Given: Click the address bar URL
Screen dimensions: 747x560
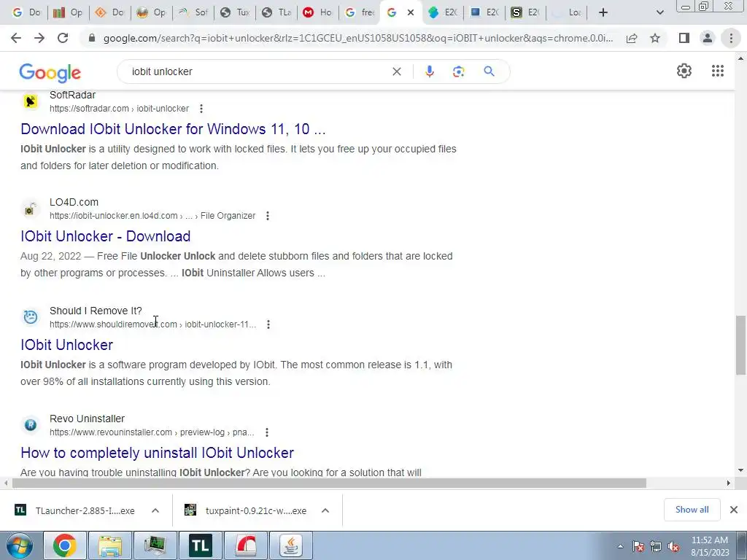Looking at the screenshot, I should click(x=358, y=38).
